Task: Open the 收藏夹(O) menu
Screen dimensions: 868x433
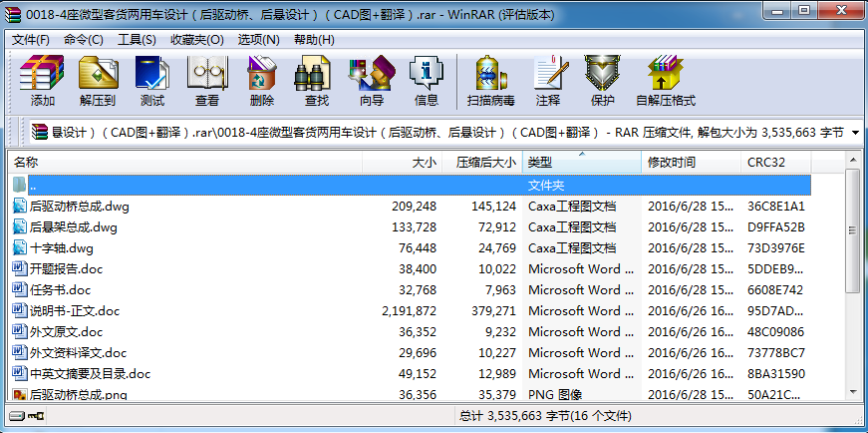Action: pyautogui.click(x=197, y=40)
